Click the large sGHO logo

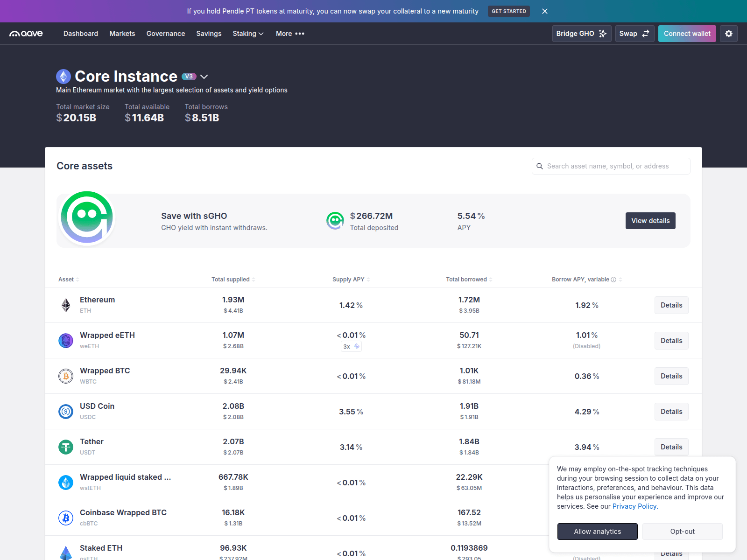(87, 217)
